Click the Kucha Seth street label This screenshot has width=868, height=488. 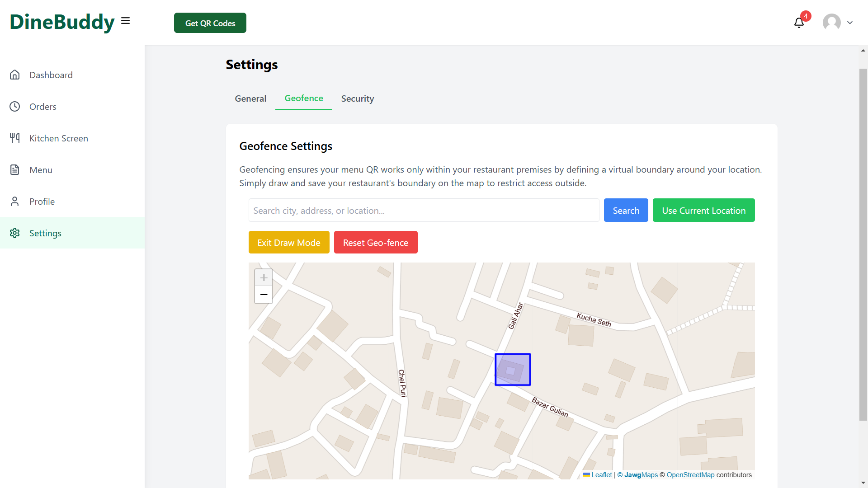(x=594, y=319)
